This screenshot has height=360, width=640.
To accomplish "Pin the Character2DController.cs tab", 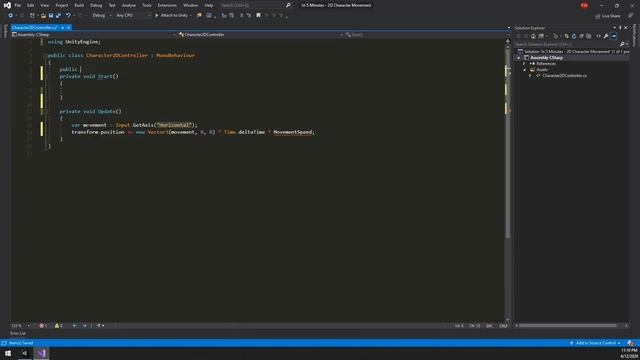I will pyautogui.click(x=62, y=27).
